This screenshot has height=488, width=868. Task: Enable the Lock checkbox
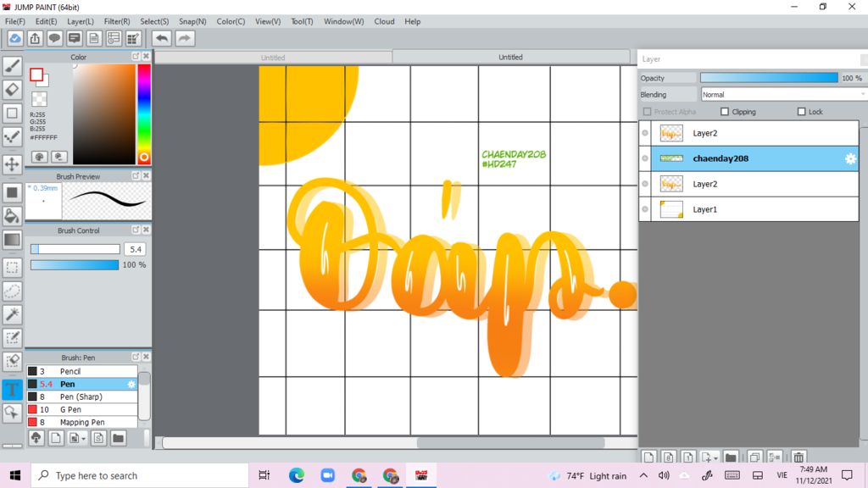tap(801, 112)
